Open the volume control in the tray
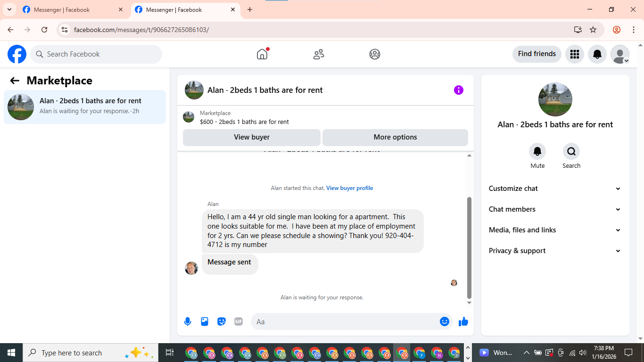This screenshot has height=362, width=644. (x=583, y=353)
